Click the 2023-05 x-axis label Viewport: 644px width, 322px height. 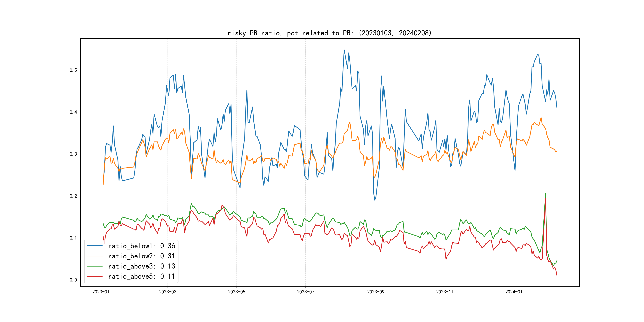(x=237, y=292)
